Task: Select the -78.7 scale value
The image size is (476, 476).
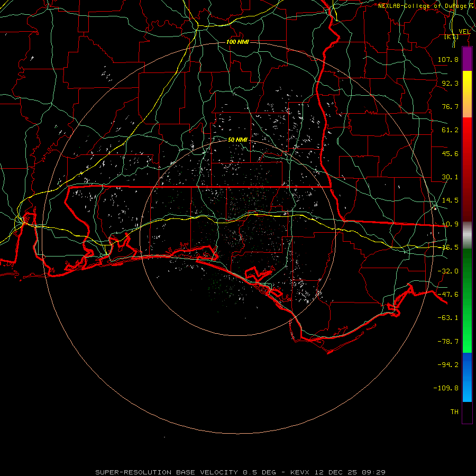Action: 448,342
